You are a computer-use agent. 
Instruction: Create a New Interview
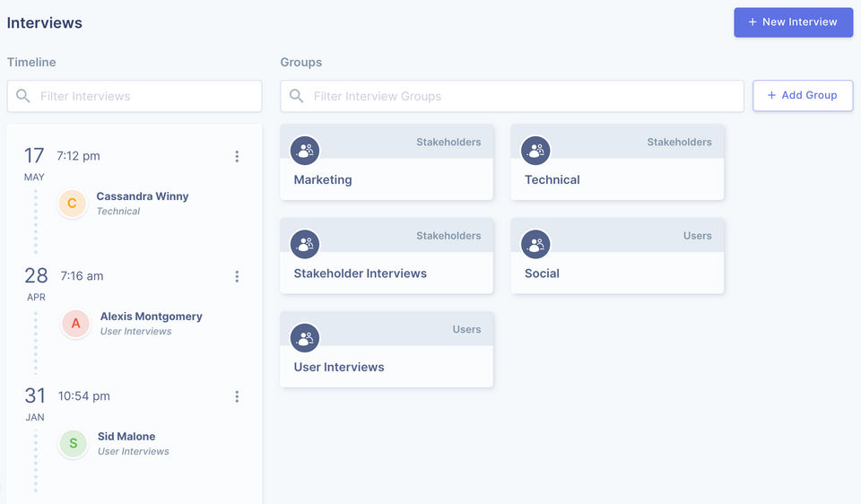pos(793,22)
